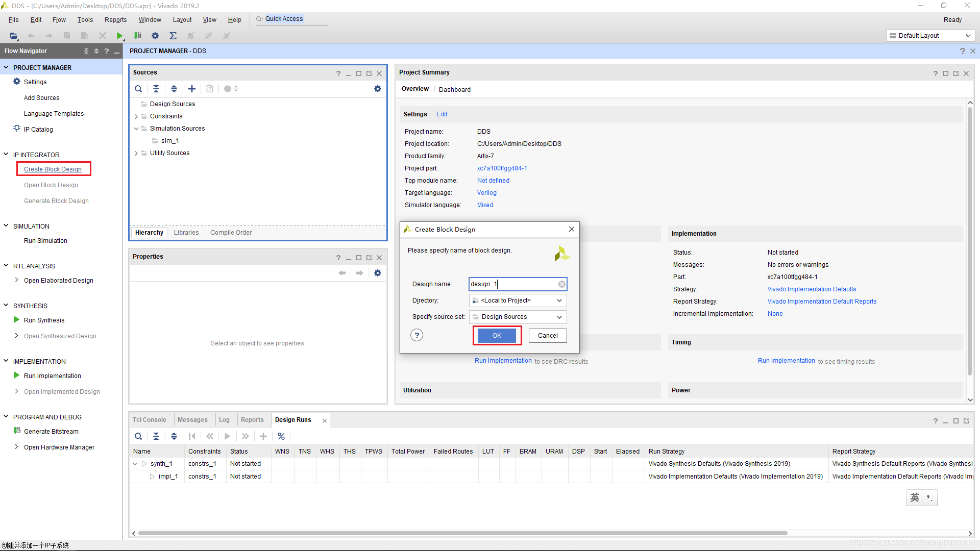980x551 pixels.
Task: Click the Design Runs horizontal scrollbar
Action: click(x=462, y=533)
